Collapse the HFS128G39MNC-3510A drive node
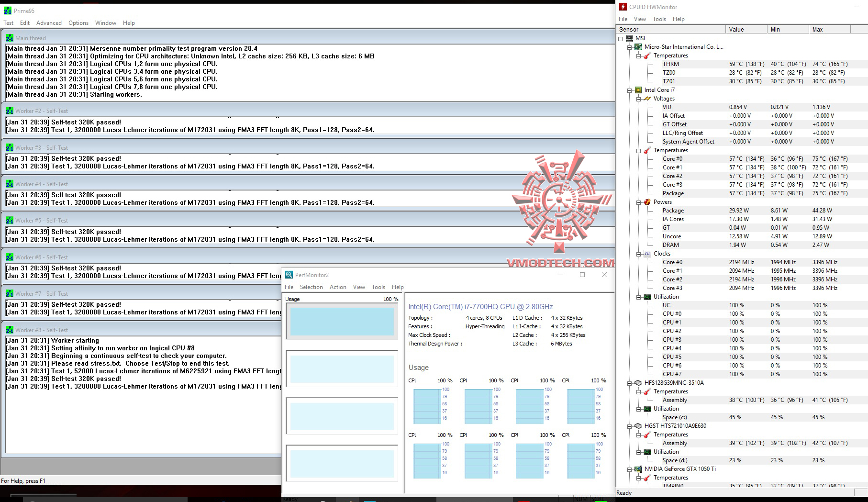Image resolution: width=868 pixels, height=502 pixels. pyautogui.click(x=630, y=383)
